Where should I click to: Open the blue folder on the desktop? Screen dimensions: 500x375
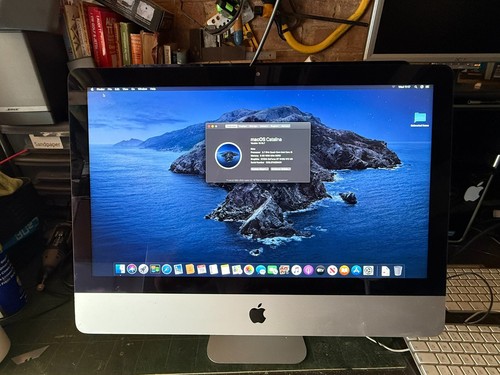click(420, 118)
